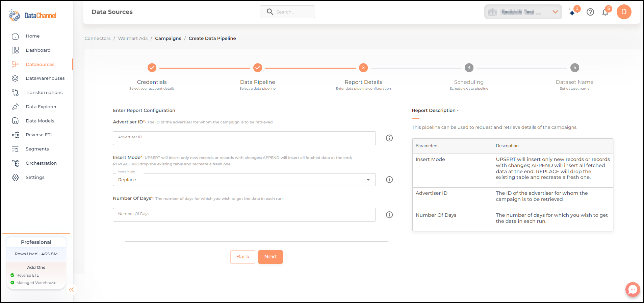The image size is (644, 303).
Task: Open the AI sparkle assistant icon
Action: tap(572, 13)
